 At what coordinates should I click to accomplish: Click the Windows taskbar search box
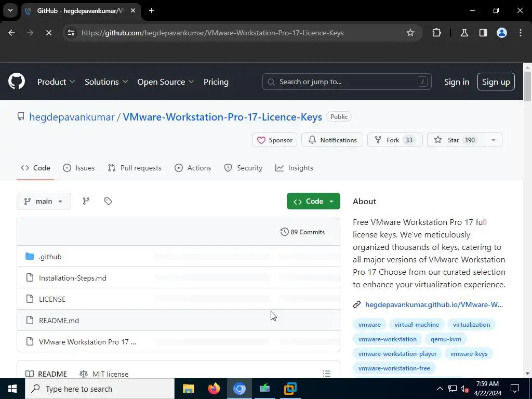coord(100,389)
